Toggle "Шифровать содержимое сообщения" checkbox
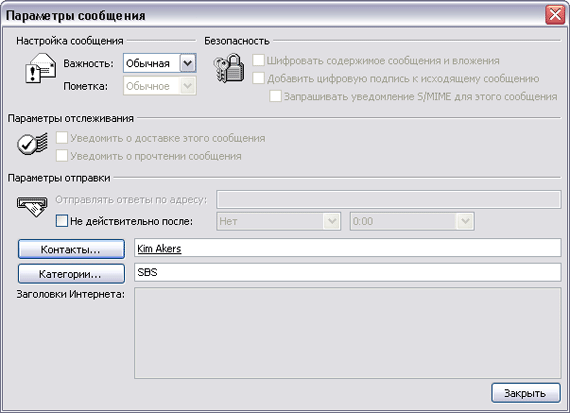 pos(258,60)
